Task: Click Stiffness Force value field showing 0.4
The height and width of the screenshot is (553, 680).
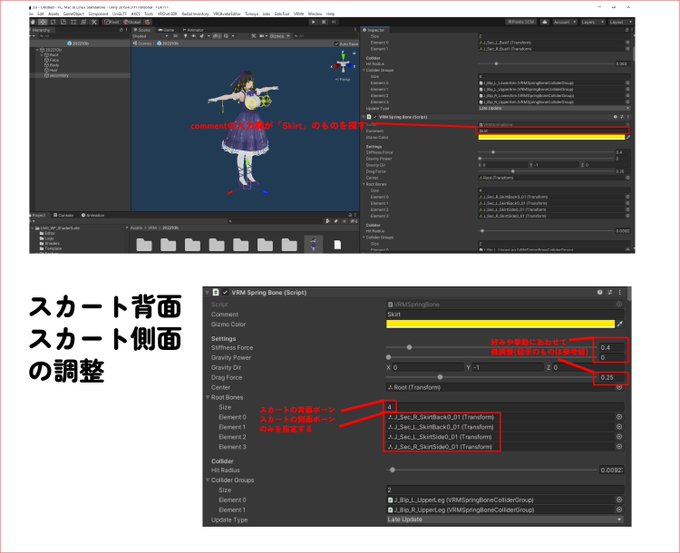Action: coord(611,347)
